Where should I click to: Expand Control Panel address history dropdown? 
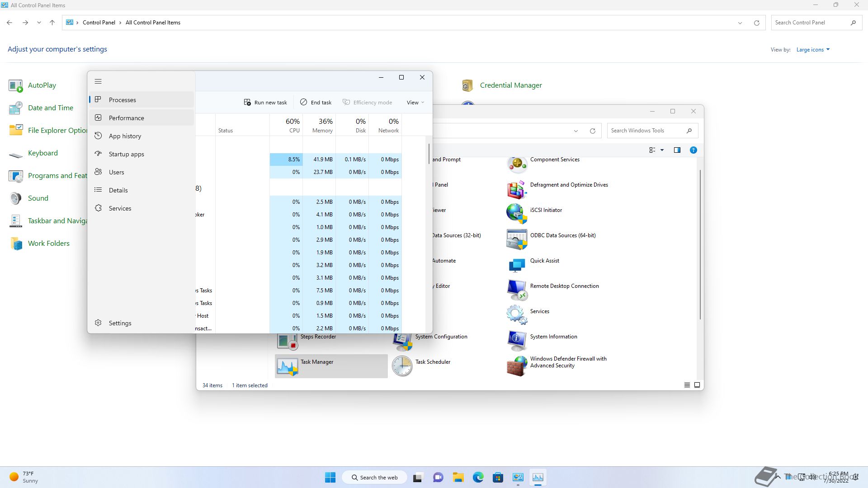click(740, 23)
